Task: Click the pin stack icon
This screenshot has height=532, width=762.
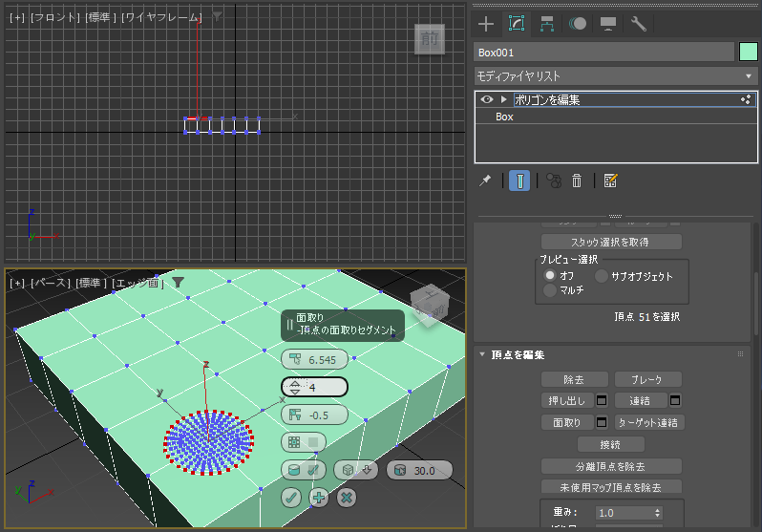Action: [x=485, y=181]
